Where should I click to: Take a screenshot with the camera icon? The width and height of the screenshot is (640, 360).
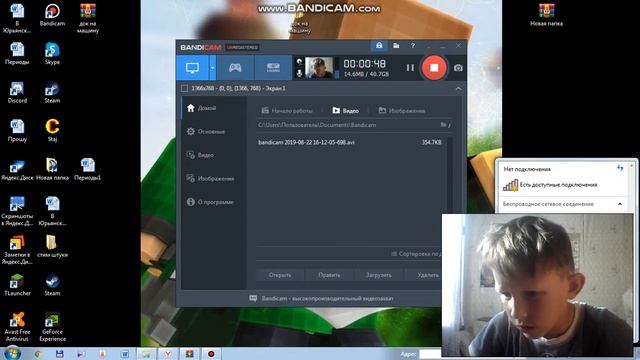458,68
